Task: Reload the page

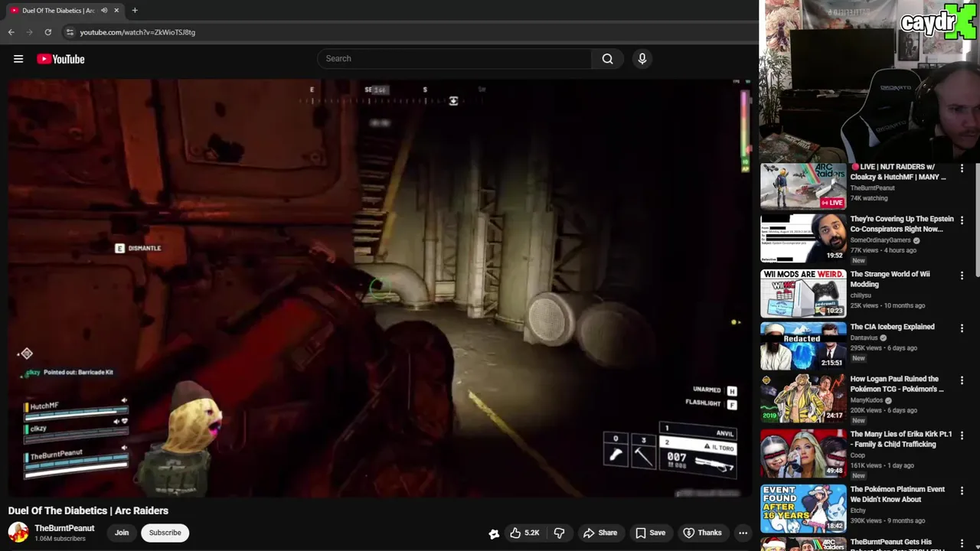Action: 47,32
